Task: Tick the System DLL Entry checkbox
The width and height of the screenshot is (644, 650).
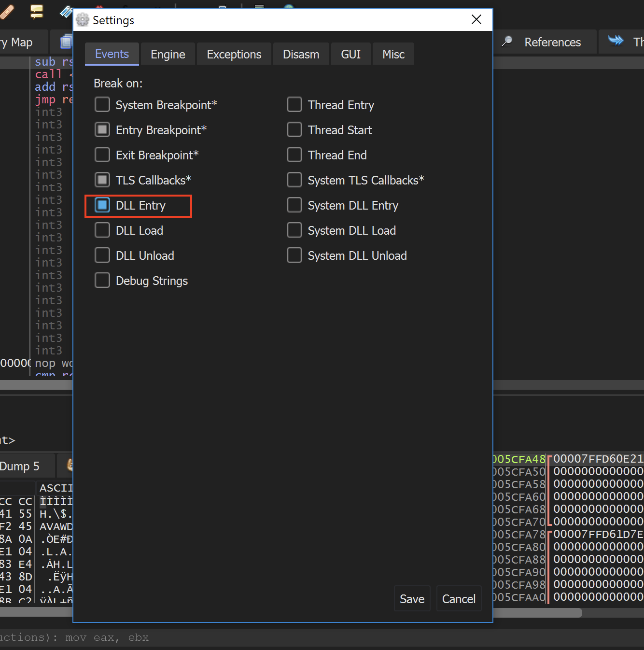Action: (x=294, y=205)
